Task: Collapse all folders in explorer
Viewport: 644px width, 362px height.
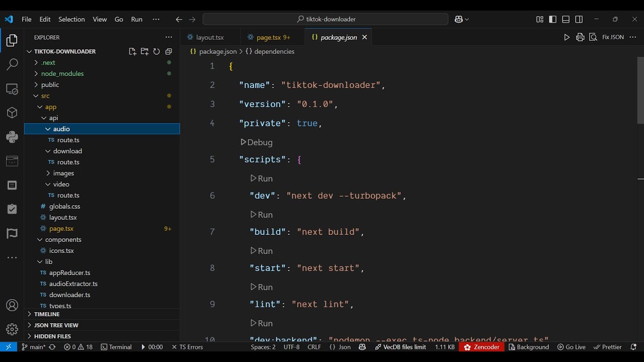Action: (x=169, y=51)
